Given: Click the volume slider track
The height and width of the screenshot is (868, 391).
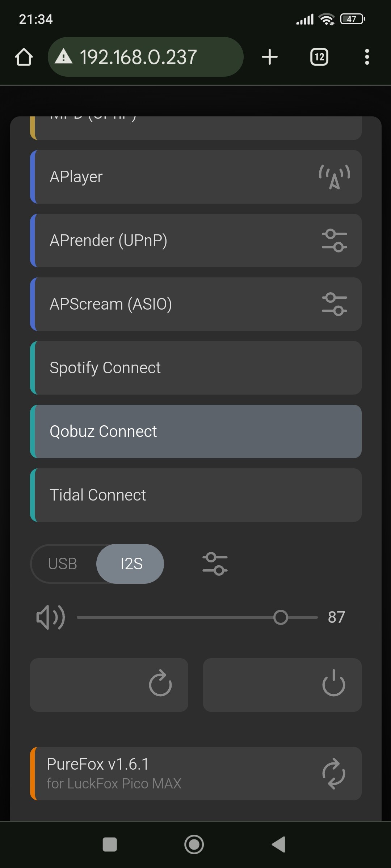Looking at the screenshot, I should (x=174, y=617).
